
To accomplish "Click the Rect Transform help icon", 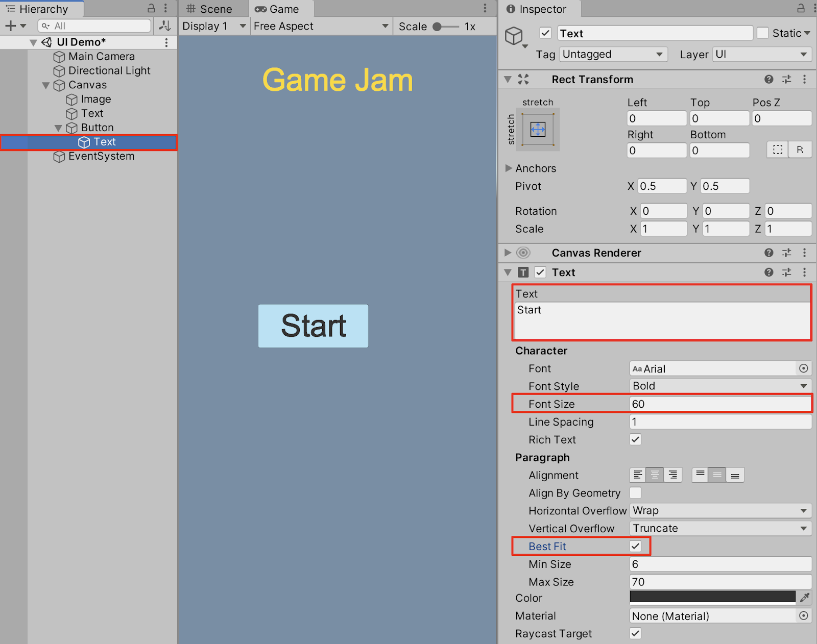I will pos(768,79).
